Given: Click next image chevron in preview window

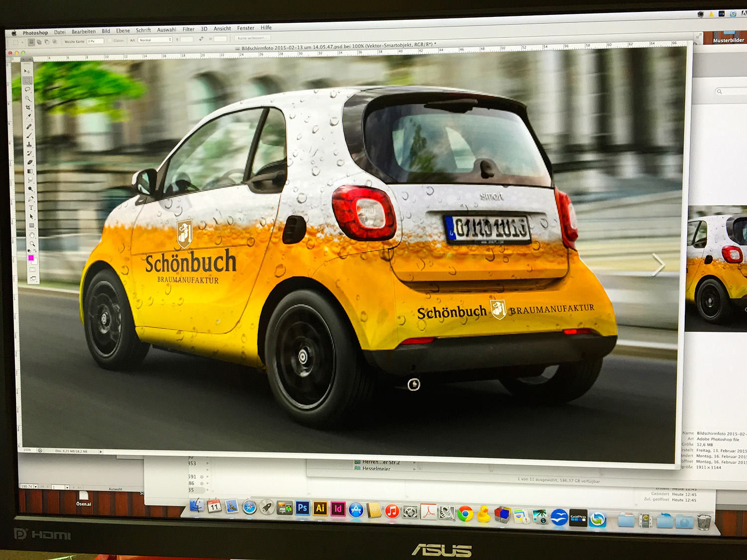Looking at the screenshot, I should pos(658,265).
